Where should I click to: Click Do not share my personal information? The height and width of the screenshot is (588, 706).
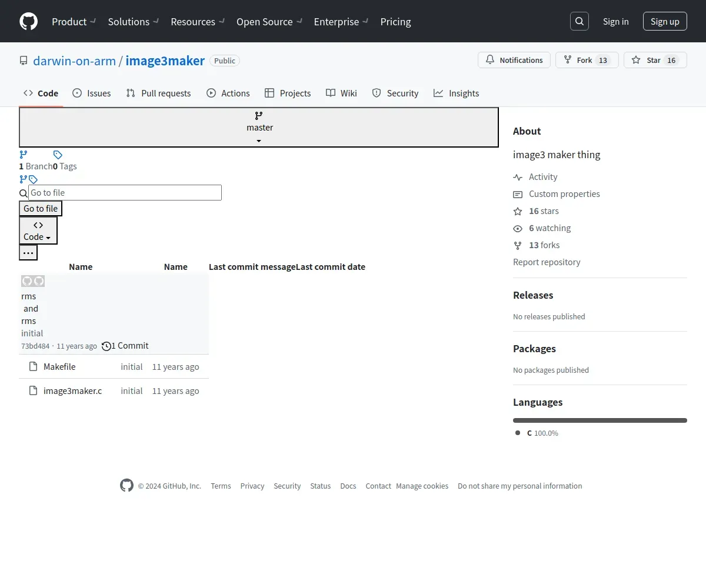point(520,486)
